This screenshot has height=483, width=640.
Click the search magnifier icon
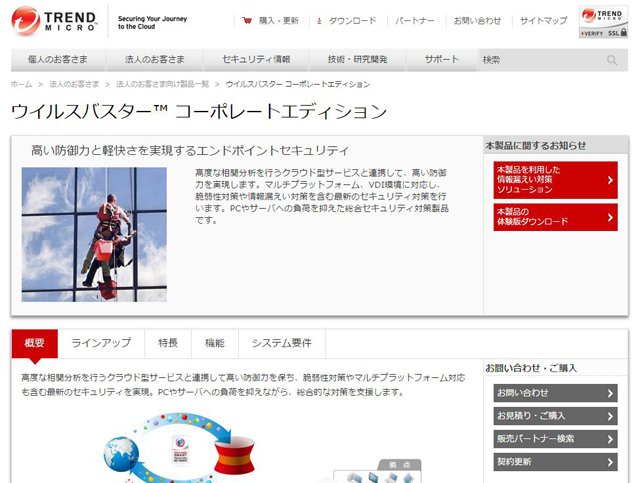click(x=612, y=60)
